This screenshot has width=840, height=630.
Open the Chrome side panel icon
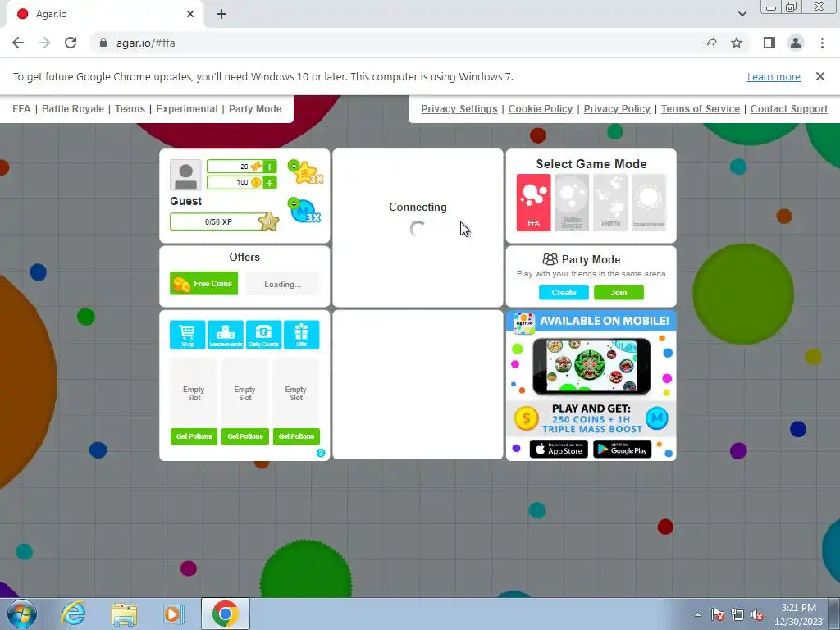tap(769, 43)
